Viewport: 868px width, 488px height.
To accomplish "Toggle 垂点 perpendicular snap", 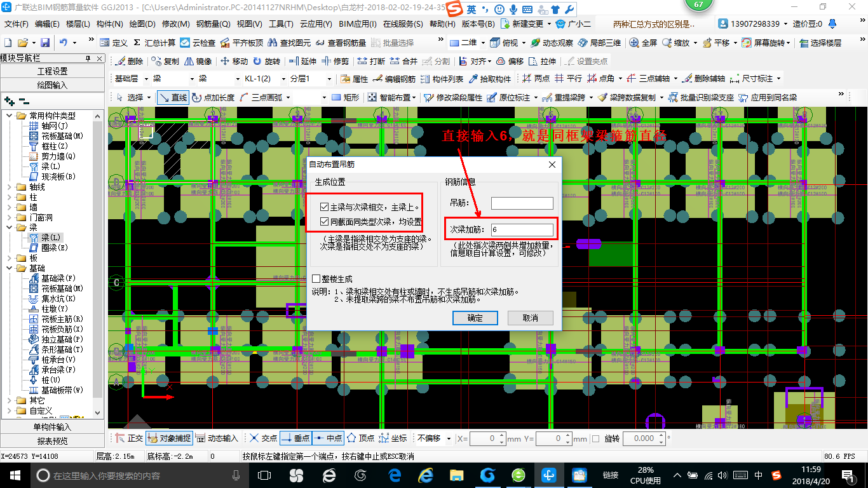I will (x=295, y=438).
